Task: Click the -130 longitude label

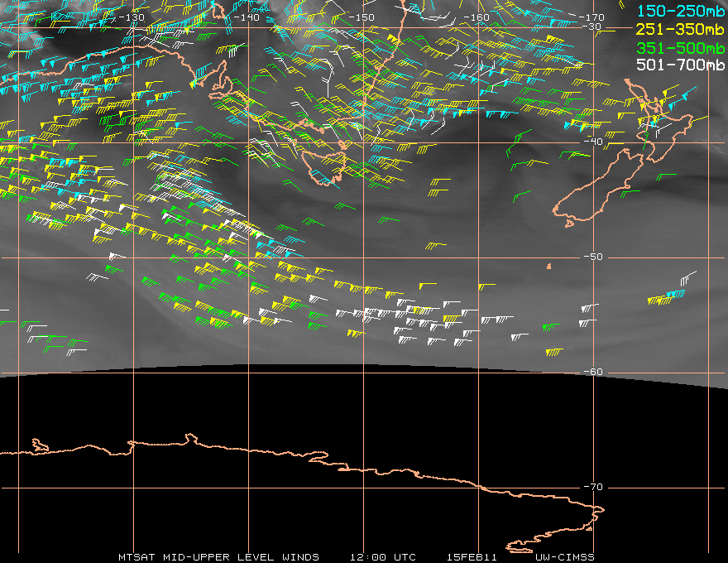Action: click(132, 17)
